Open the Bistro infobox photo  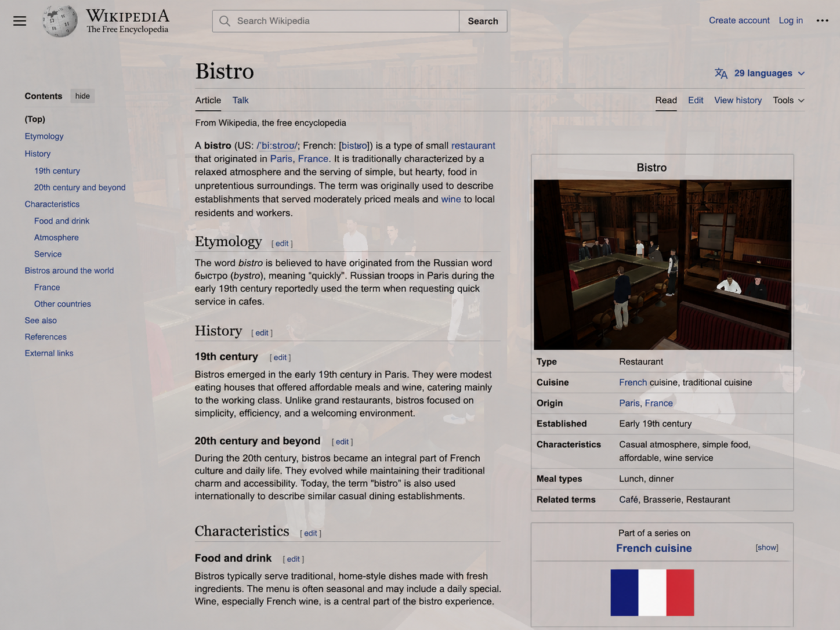click(x=662, y=265)
